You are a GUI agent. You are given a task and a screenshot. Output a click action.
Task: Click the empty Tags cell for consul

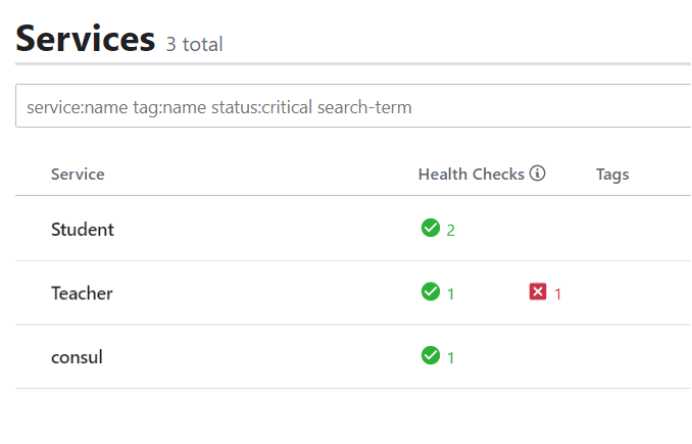click(x=640, y=357)
